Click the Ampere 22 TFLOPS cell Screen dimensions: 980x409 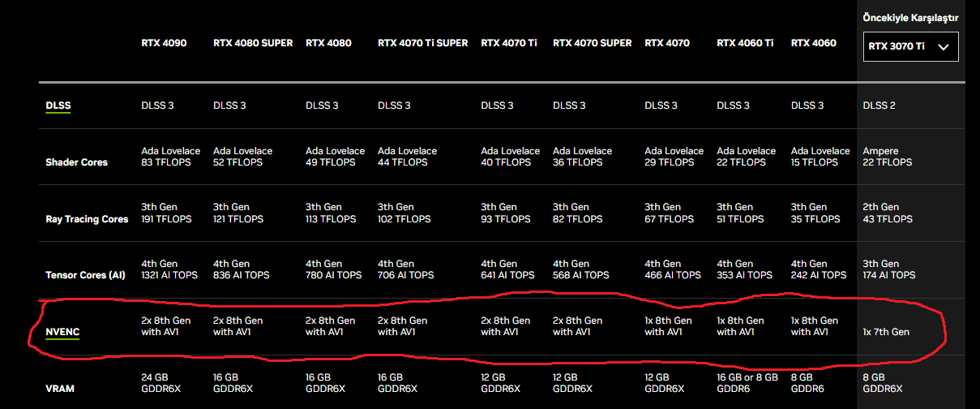pyautogui.click(x=887, y=157)
